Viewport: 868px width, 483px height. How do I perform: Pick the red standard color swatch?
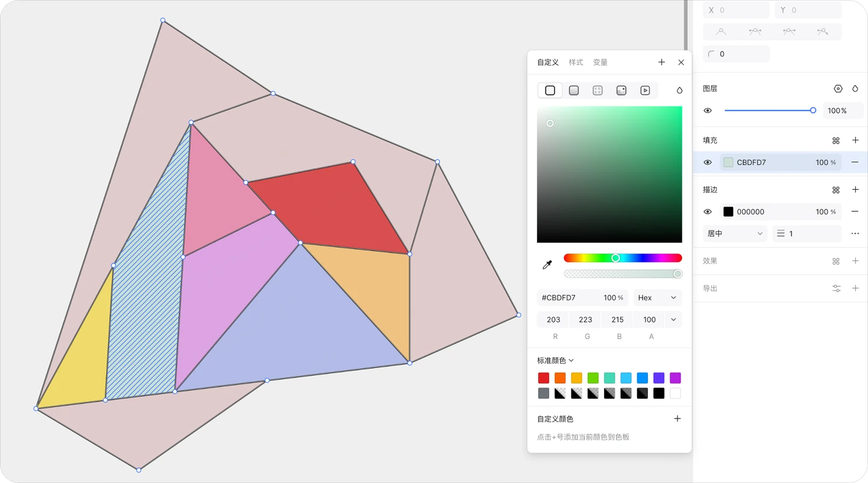(x=544, y=378)
